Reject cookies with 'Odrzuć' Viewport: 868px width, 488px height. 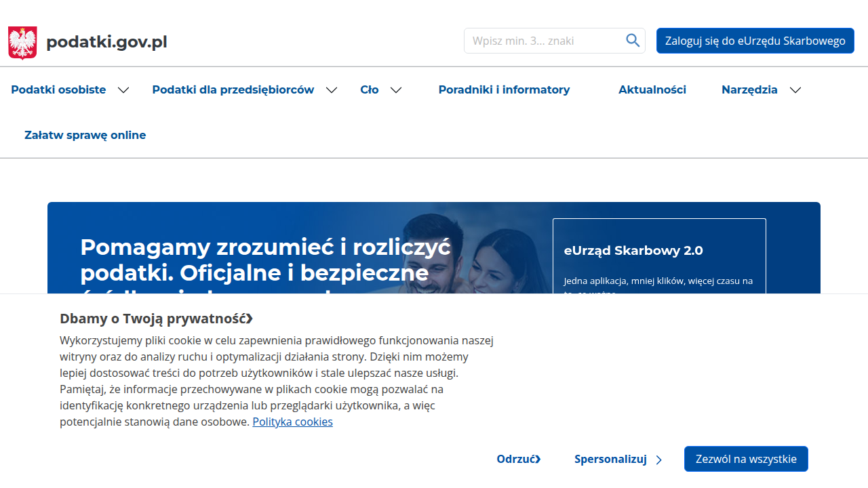(518, 459)
